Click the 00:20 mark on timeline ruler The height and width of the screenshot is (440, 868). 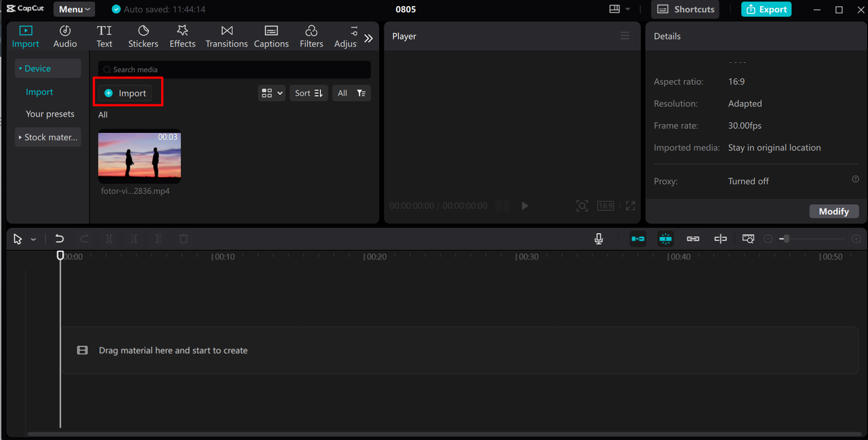coord(375,257)
